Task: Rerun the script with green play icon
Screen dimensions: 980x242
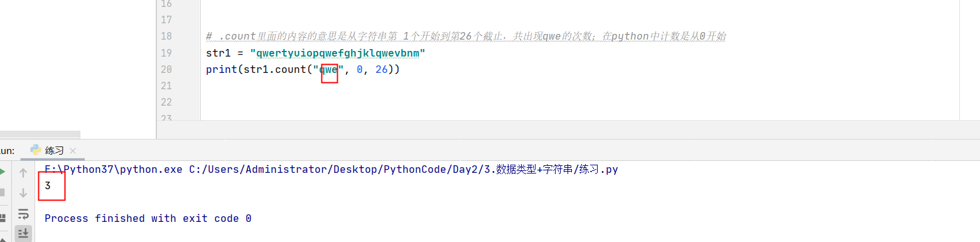Action: (3, 172)
